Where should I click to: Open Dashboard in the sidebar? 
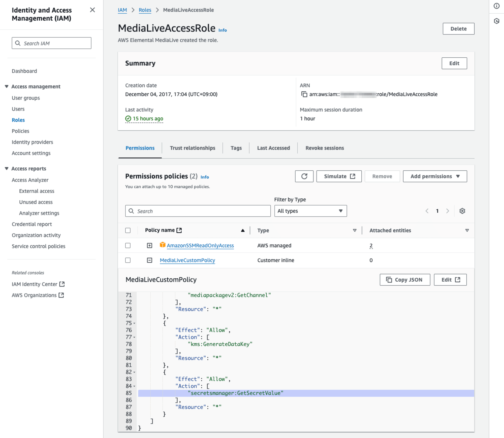(24, 71)
